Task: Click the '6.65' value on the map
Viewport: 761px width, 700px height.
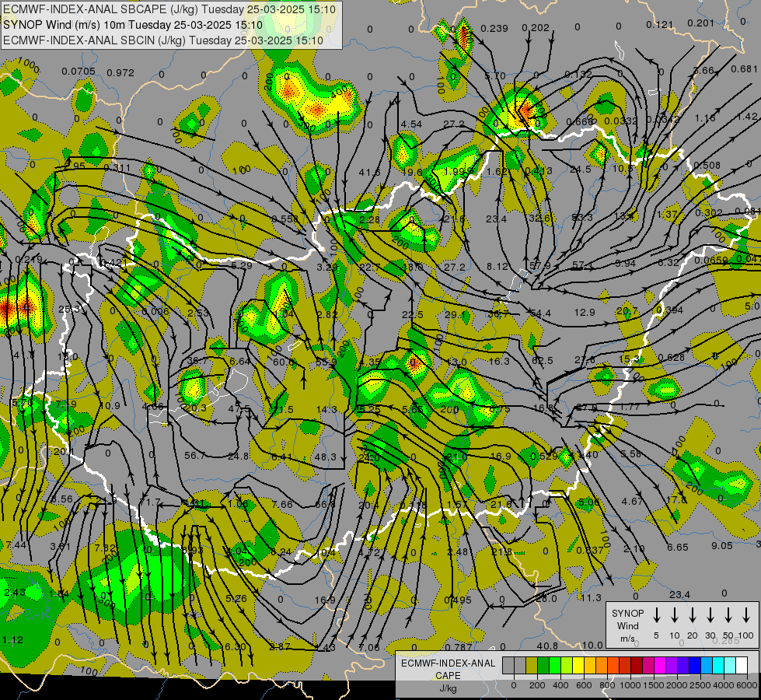Action: [x=678, y=548]
